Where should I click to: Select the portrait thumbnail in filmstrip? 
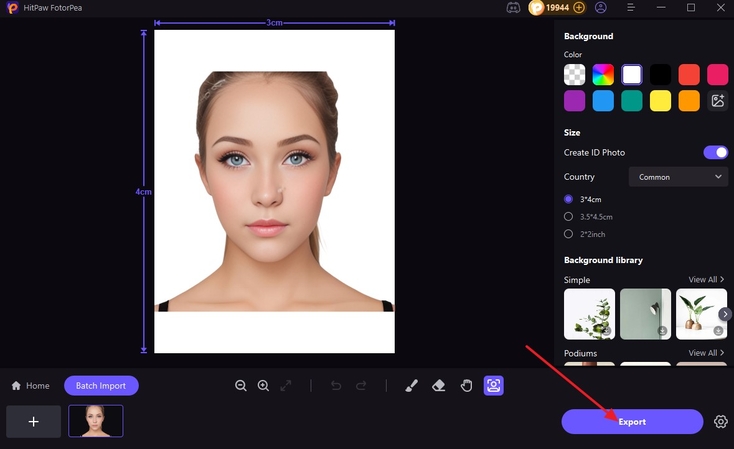(96, 421)
